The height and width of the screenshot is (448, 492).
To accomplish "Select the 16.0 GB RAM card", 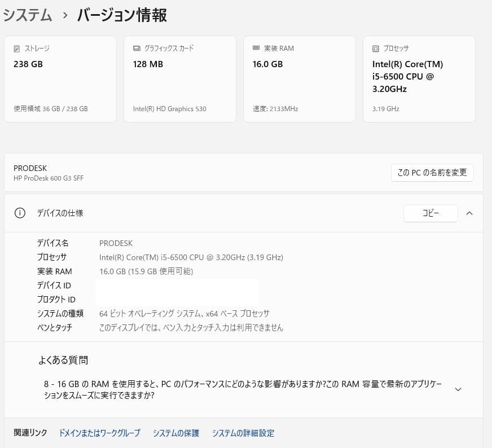I will 299,78.
